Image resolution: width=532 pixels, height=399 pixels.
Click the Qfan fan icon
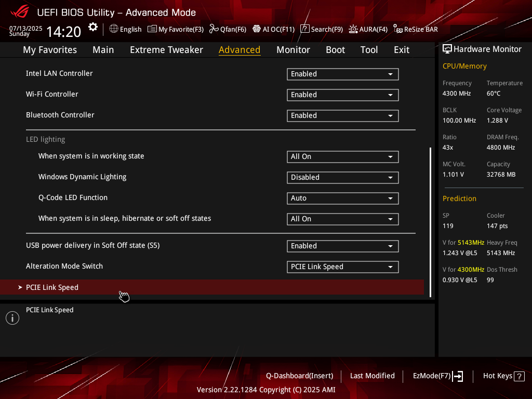tap(214, 29)
